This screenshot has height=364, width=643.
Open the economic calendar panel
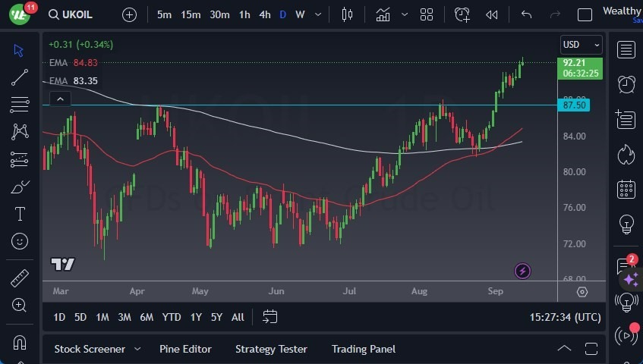626,189
